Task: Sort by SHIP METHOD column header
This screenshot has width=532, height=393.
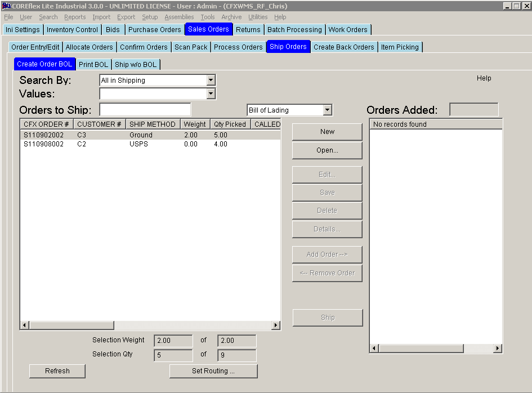Action: pyautogui.click(x=153, y=124)
